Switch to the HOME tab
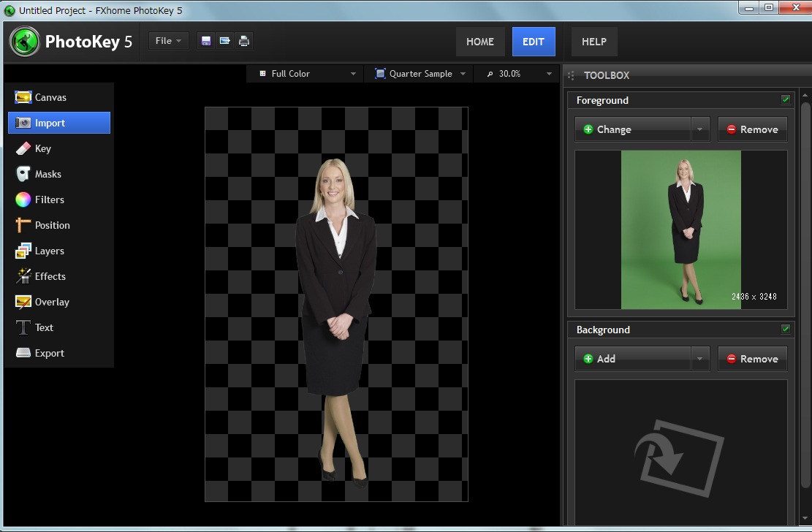The image size is (812, 532). [x=480, y=42]
